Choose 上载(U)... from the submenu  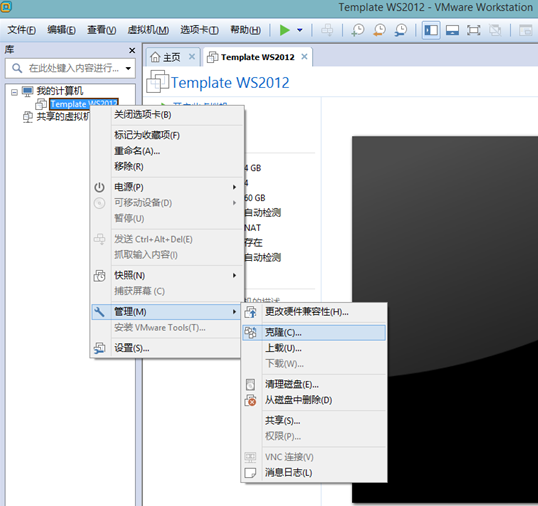click(314, 348)
